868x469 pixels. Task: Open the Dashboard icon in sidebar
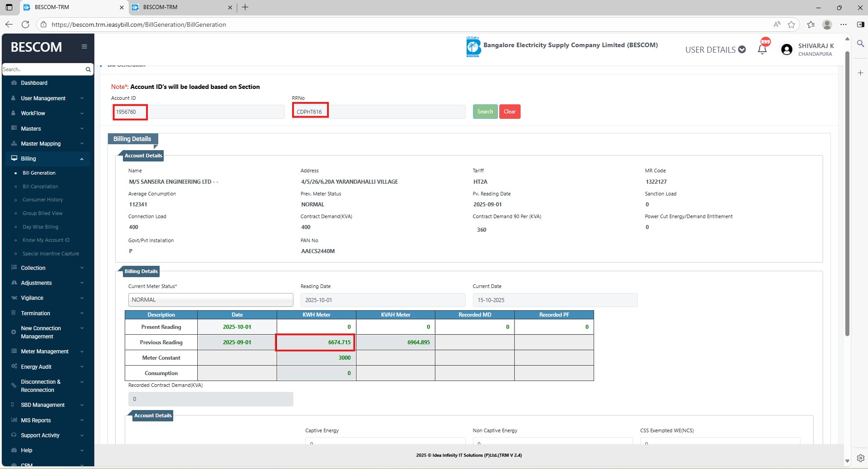[14, 83]
